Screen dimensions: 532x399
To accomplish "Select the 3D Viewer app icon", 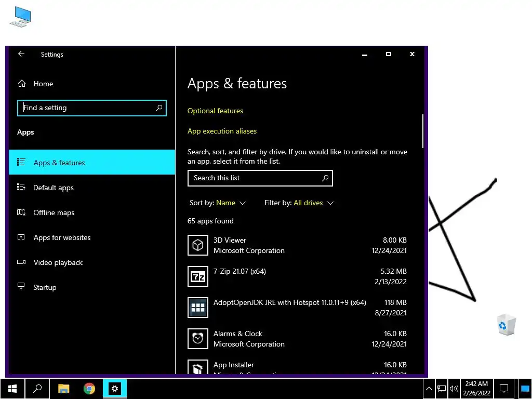I will (198, 245).
